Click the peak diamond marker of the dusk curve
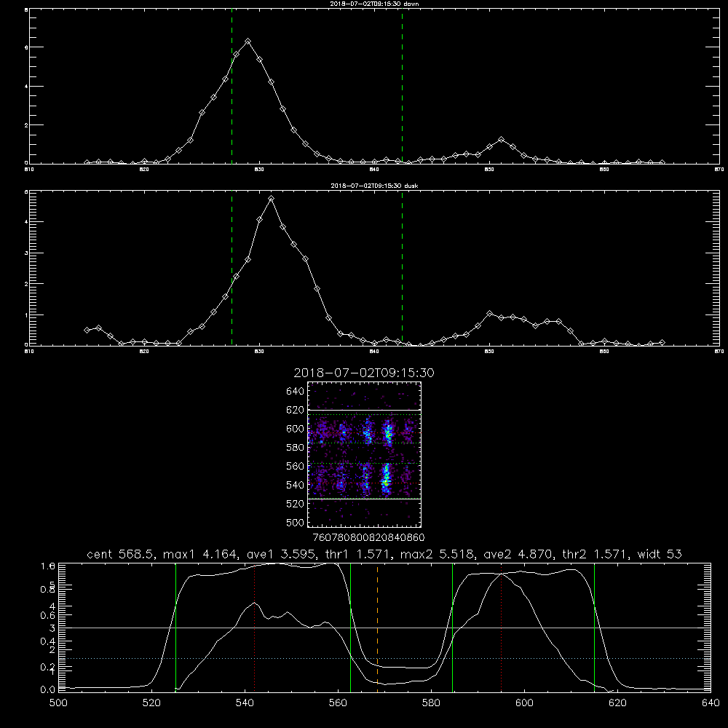This screenshot has height=728, width=728. pos(271,199)
